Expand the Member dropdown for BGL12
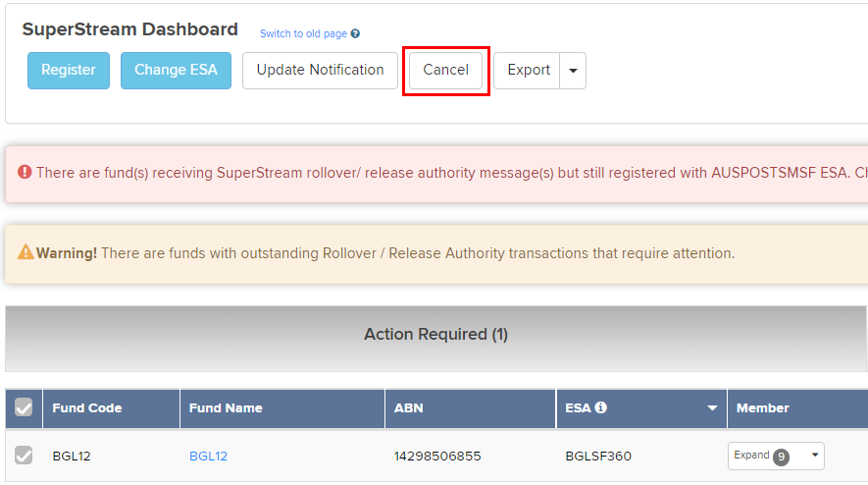This screenshot has height=485, width=868. point(814,456)
